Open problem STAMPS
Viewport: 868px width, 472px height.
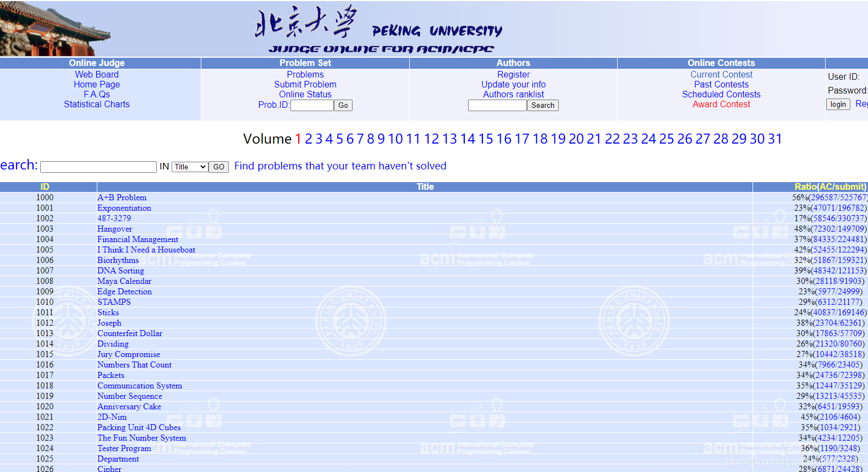coord(114,302)
